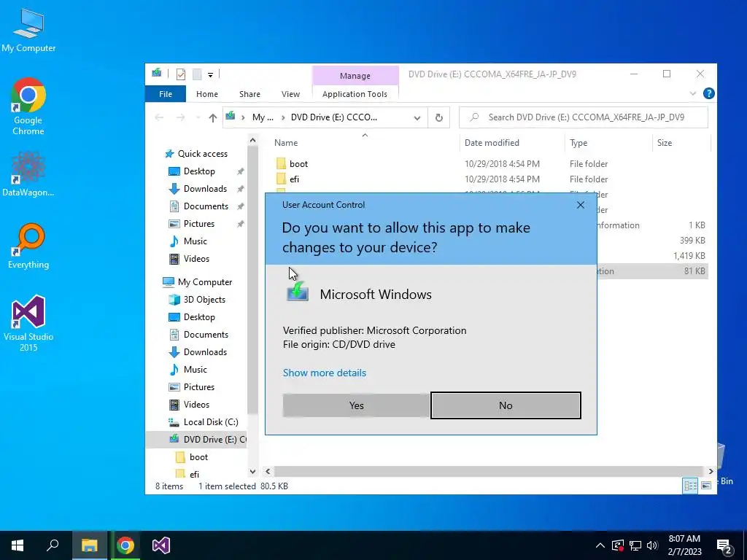Screen dimensions: 747x560
Task: Click Visual Studio taskbar icon
Action: point(161,545)
